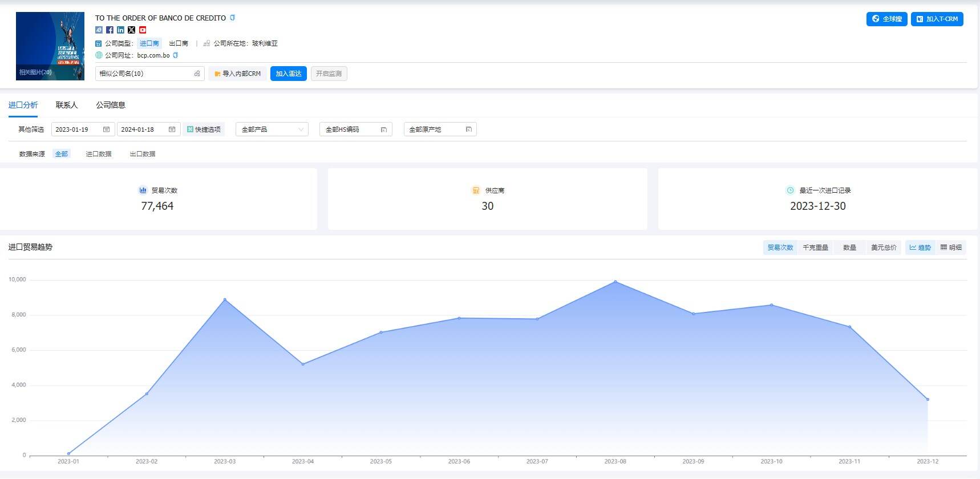Screen dimensions: 980x479
Task: Expand the 全部产品 dropdown
Action: 272,129
